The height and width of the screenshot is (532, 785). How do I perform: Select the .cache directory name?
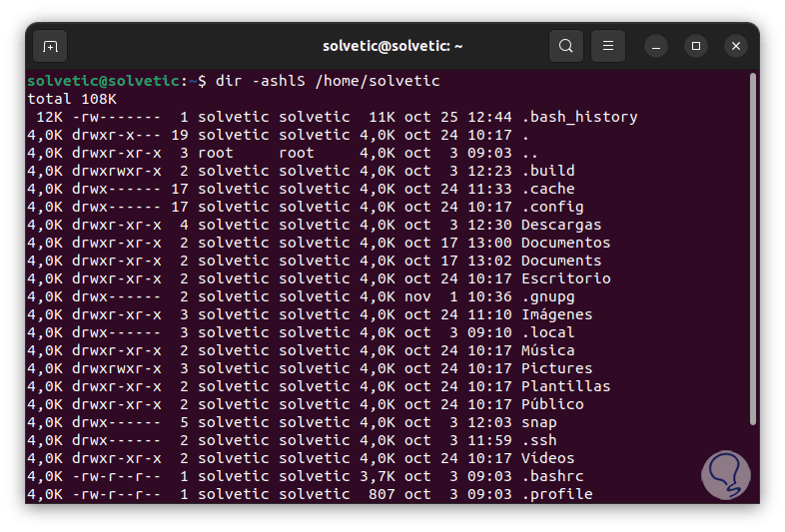pyautogui.click(x=547, y=189)
